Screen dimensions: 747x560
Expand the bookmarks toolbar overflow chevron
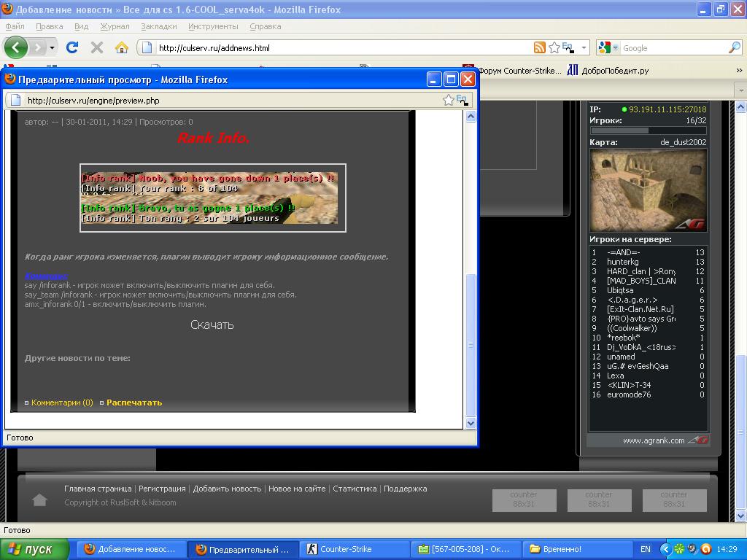click(x=739, y=71)
